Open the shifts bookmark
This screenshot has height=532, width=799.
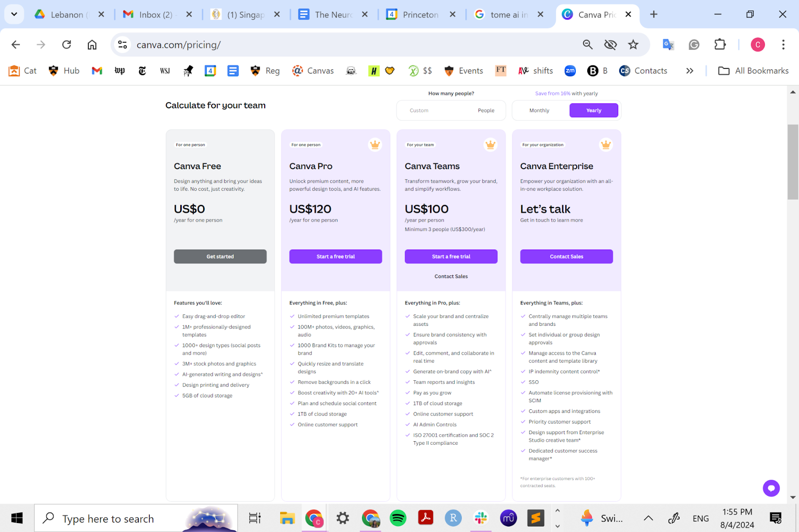[535, 71]
